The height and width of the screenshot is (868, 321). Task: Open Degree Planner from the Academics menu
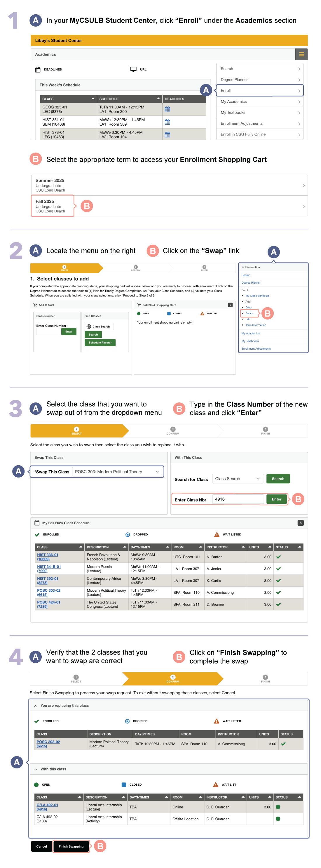click(x=259, y=79)
